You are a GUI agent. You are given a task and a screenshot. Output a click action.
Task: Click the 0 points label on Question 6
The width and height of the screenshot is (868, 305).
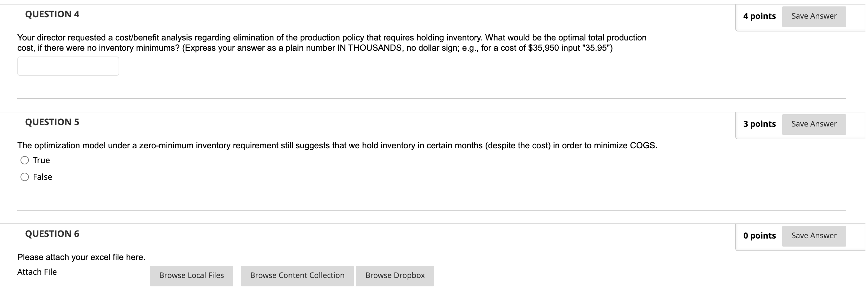760,236
